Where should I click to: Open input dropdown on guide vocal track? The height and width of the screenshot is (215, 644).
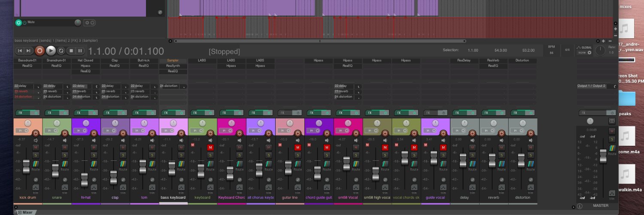click(430, 130)
